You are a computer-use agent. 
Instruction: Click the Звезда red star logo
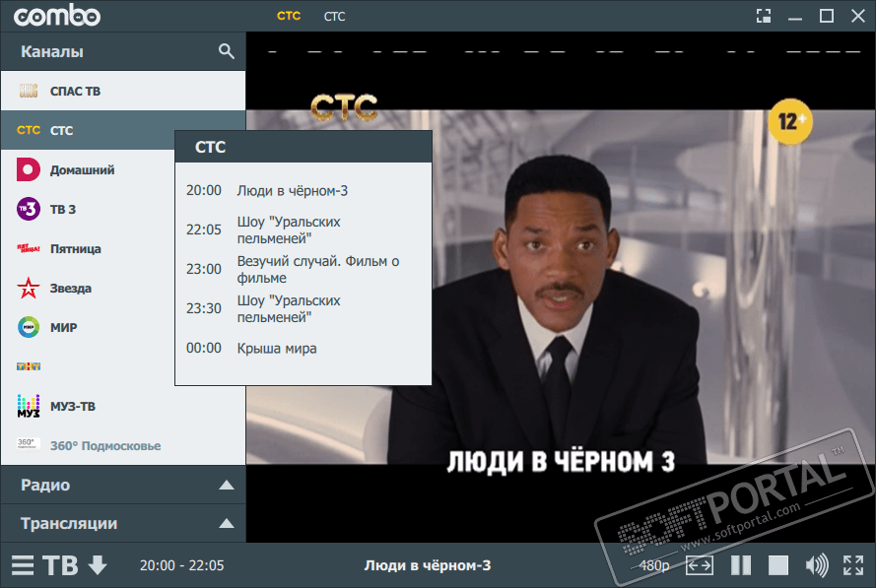pos(29,289)
